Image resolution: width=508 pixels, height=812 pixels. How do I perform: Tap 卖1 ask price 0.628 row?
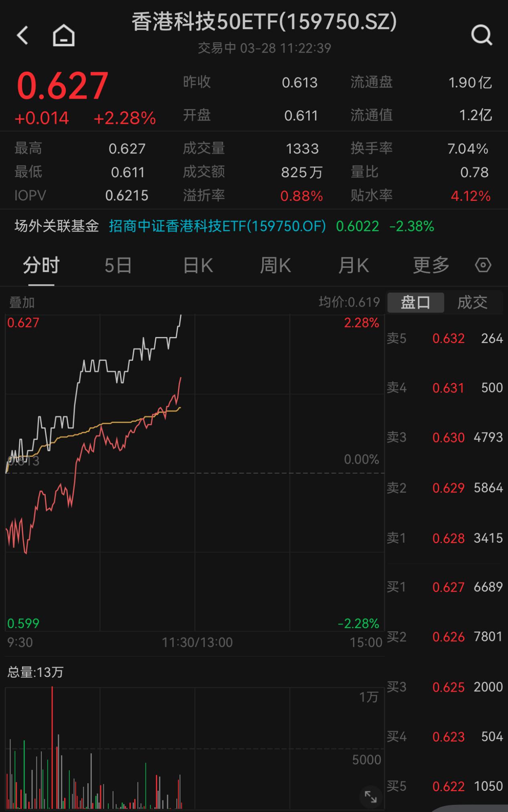tap(445, 538)
